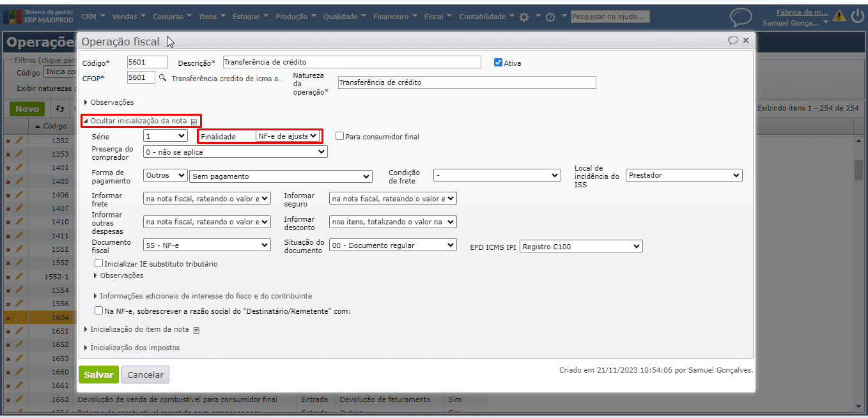The width and height of the screenshot is (868, 418).
Task: Enable Inicializar IE substituto tributário
Action: pyautogui.click(x=98, y=263)
